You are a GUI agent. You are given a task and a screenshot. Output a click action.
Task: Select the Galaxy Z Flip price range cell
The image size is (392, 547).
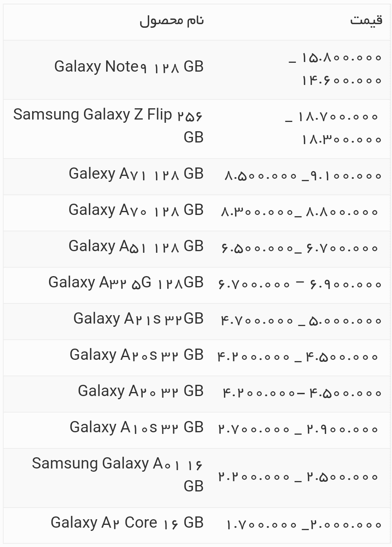point(333,128)
